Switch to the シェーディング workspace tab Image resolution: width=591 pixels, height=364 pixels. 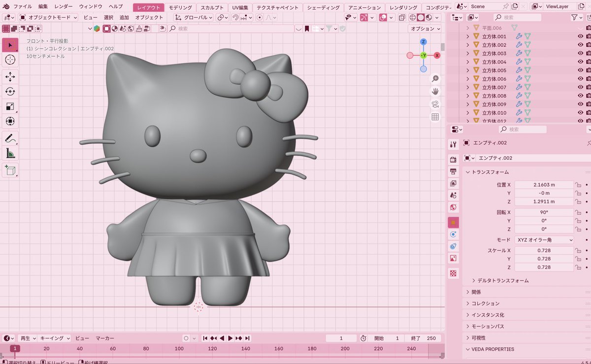point(324,8)
